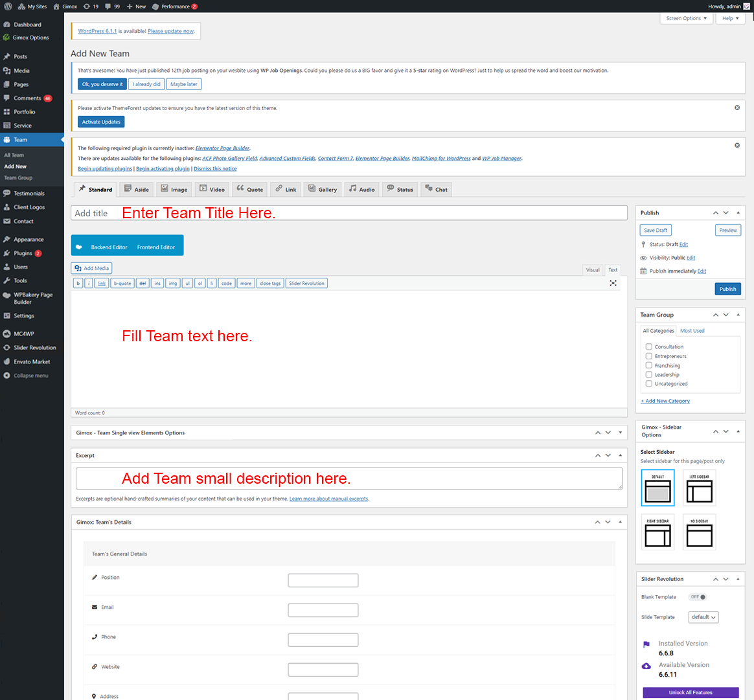754x700 pixels.
Task: Click the Add Media button
Action: pyautogui.click(x=91, y=268)
